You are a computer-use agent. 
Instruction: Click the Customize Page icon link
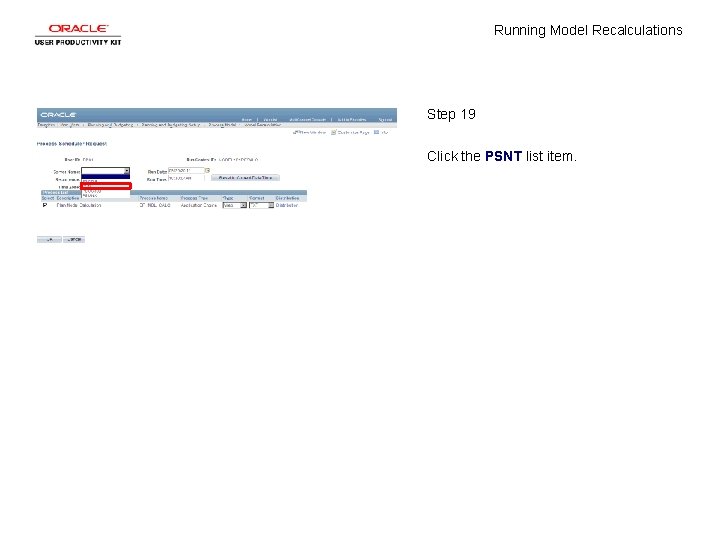350,132
